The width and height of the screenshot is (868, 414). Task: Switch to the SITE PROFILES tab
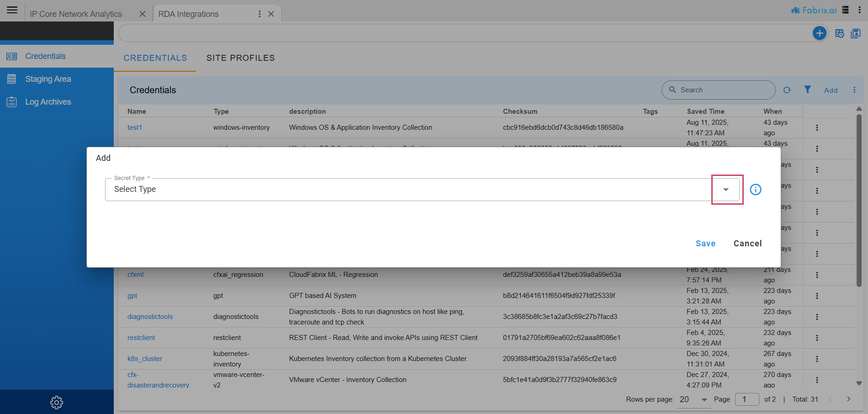coord(241,58)
